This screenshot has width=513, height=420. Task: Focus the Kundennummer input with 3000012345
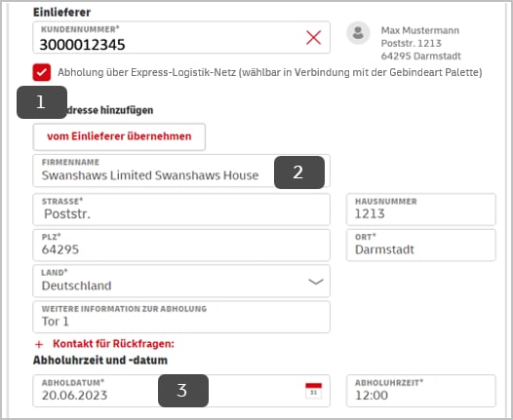pos(181,37)
